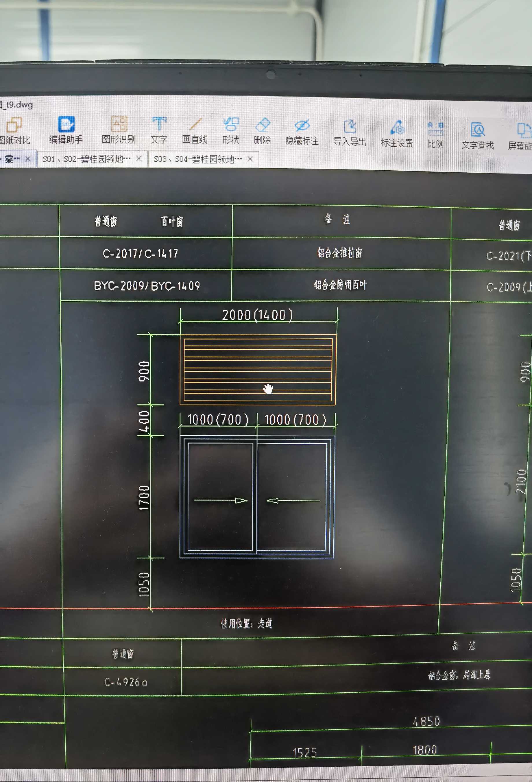Toggle 隐藏标注 hide annotations
Screen dimensions: 532x782
click(302, 132)
